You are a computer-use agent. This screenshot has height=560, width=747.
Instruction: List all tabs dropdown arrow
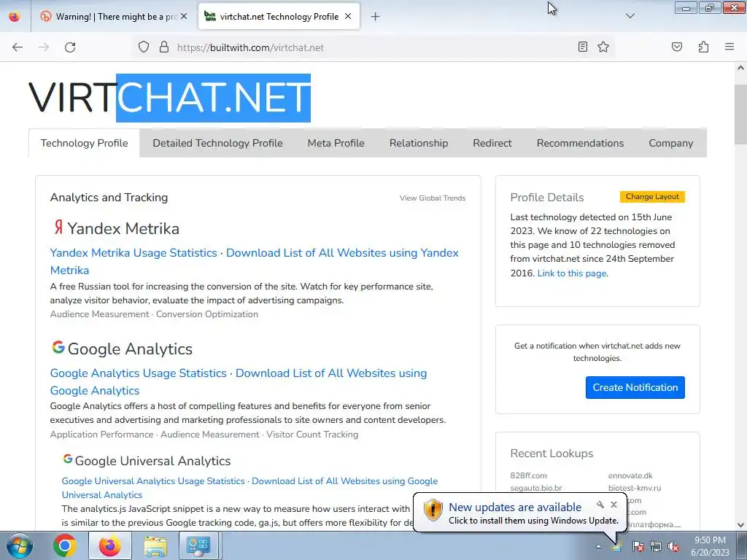[x=630, y=16]
